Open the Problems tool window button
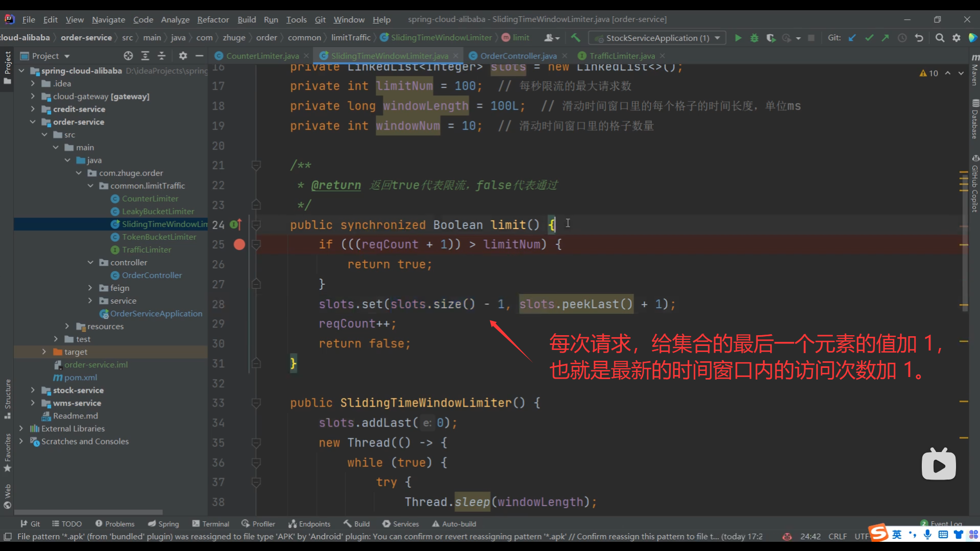 pyautogui.click(x=115, y=524)
